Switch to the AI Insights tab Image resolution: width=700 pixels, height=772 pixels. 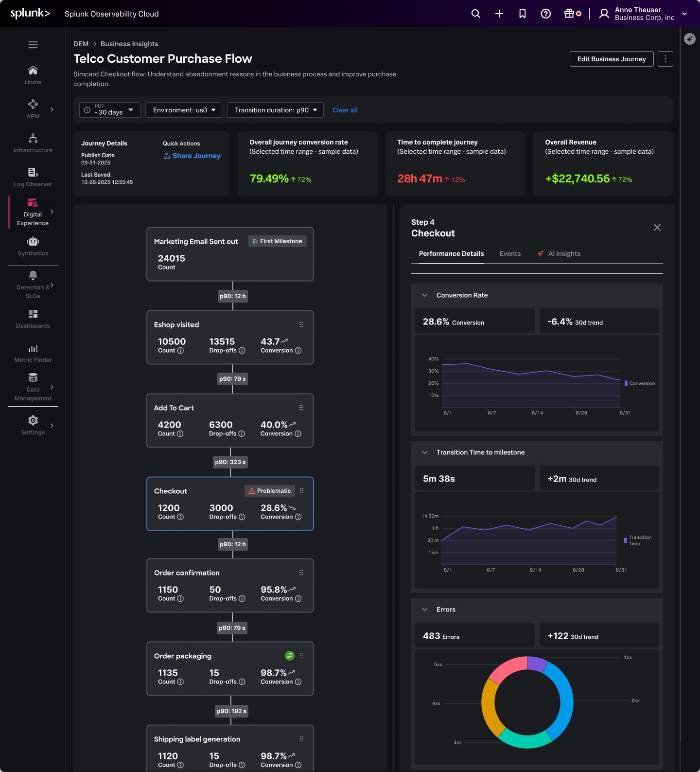(x=564, y=253)
